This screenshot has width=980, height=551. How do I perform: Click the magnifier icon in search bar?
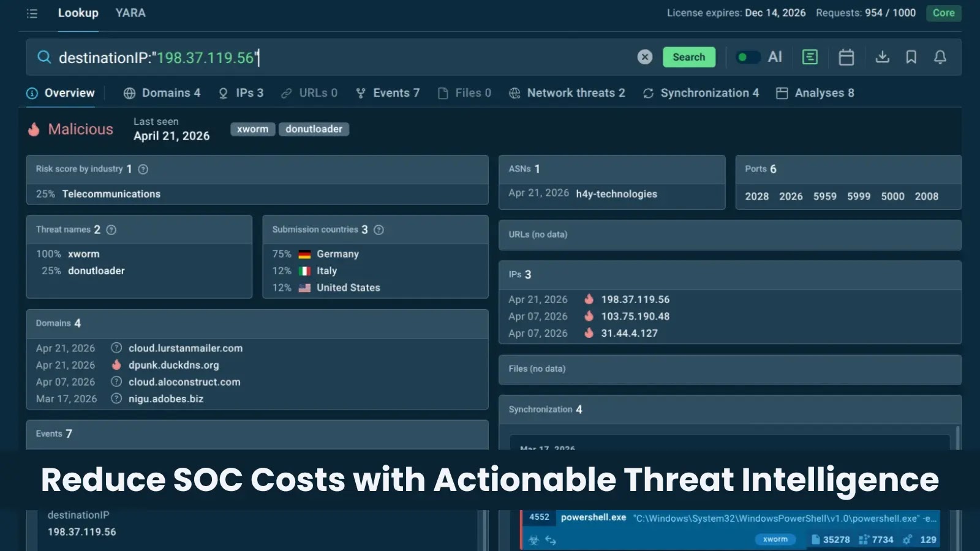click(44, 57)
